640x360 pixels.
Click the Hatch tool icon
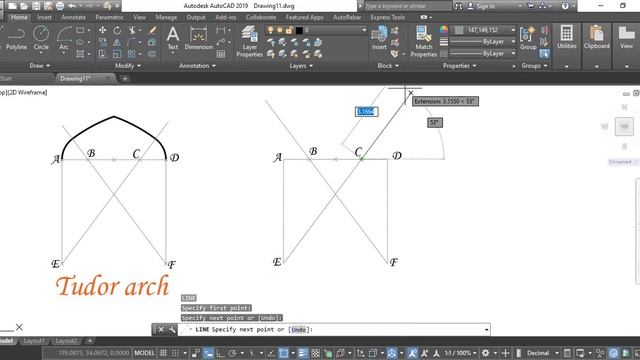click(x=80, y=54)
